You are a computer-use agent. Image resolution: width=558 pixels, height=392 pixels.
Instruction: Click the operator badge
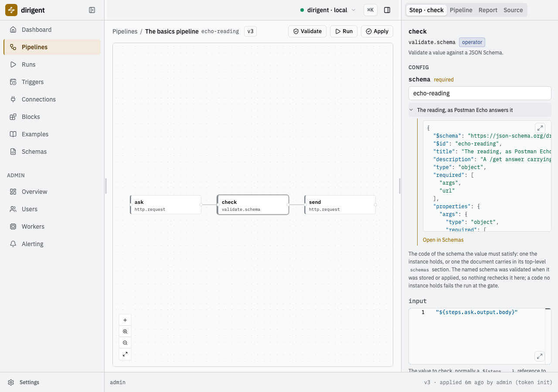(x=472, y=42)
